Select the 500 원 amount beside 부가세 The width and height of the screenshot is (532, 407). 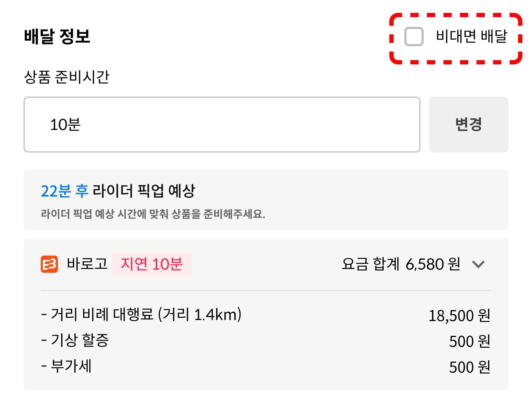(x=470, y=367)
